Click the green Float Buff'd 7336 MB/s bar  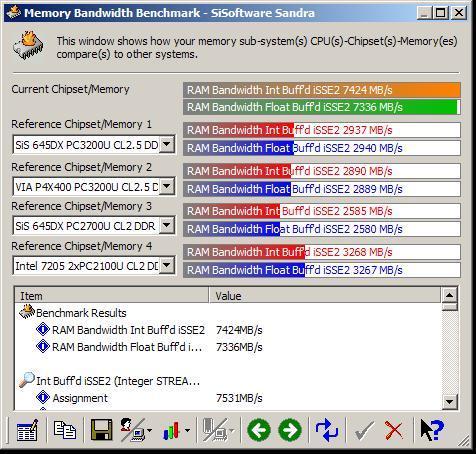coord(322,107)
